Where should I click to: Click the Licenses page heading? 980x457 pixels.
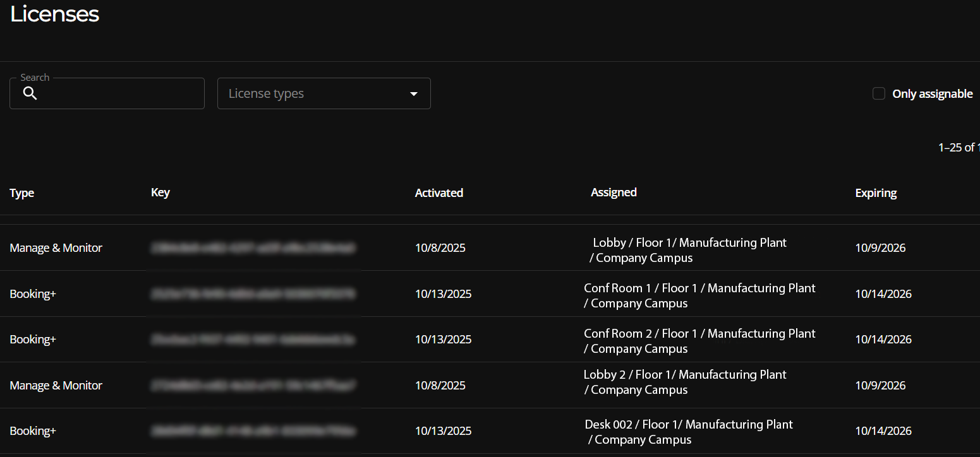tap(54, 14)
